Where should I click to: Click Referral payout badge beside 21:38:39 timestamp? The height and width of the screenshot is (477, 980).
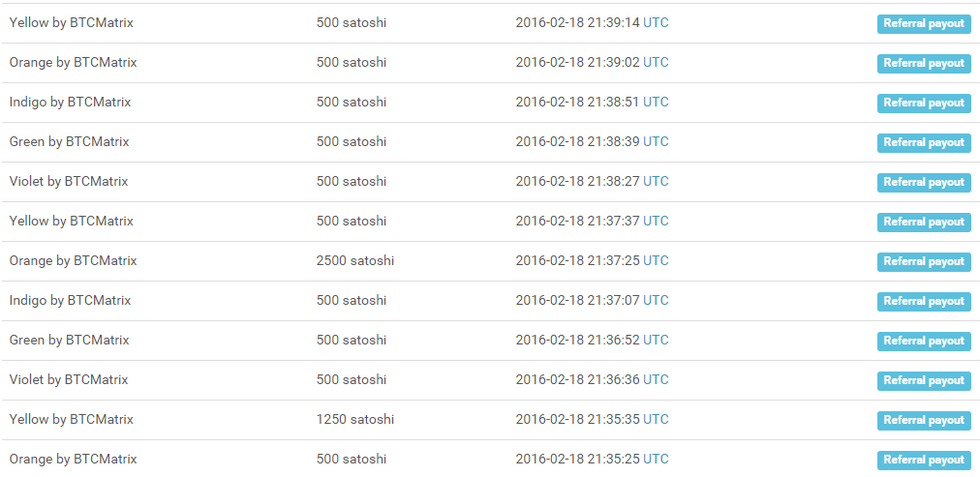(x=924, y=142)
